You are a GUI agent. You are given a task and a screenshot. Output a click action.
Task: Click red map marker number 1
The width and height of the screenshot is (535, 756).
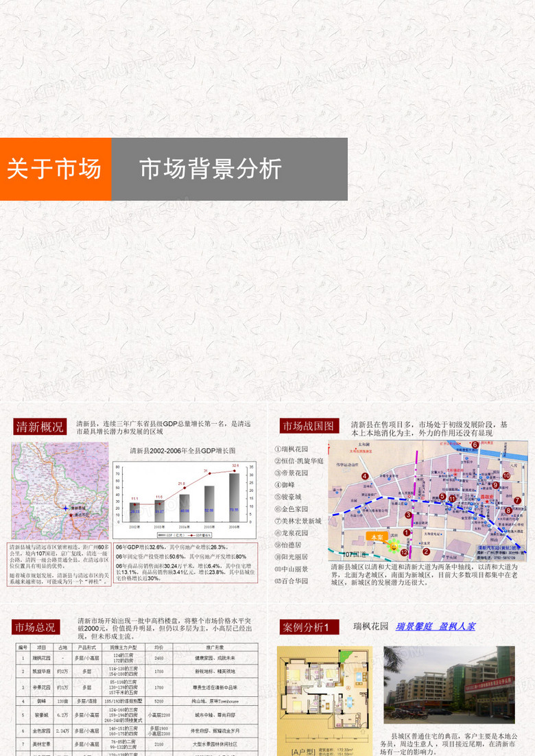pyautogui.click(x=406, y=533)
